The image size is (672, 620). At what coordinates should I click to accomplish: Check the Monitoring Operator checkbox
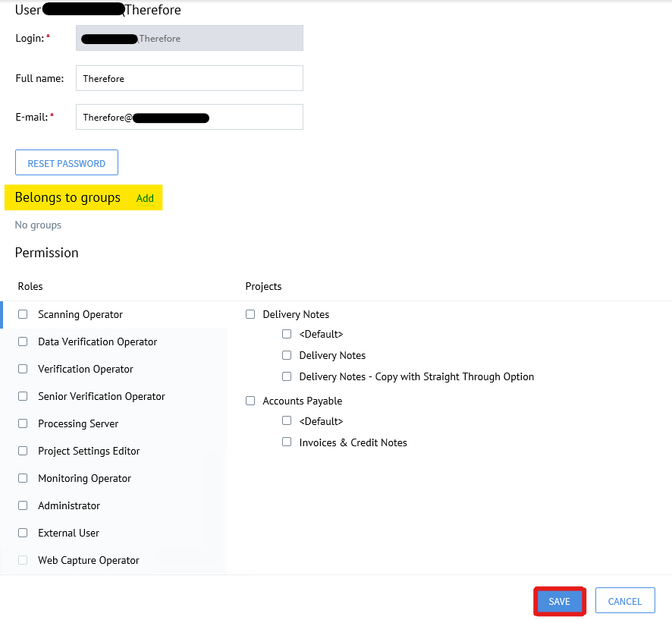click(23, 478)
